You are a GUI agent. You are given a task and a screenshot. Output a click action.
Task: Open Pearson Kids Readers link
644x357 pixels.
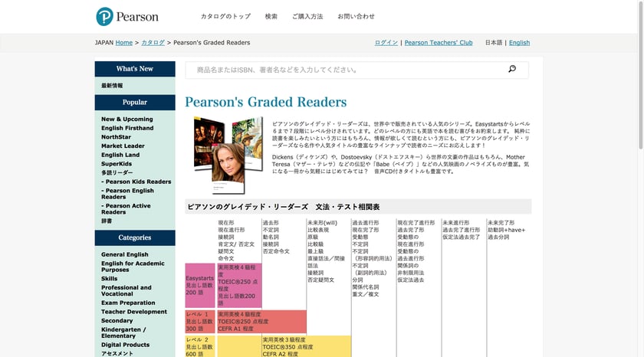pos(136,182)
